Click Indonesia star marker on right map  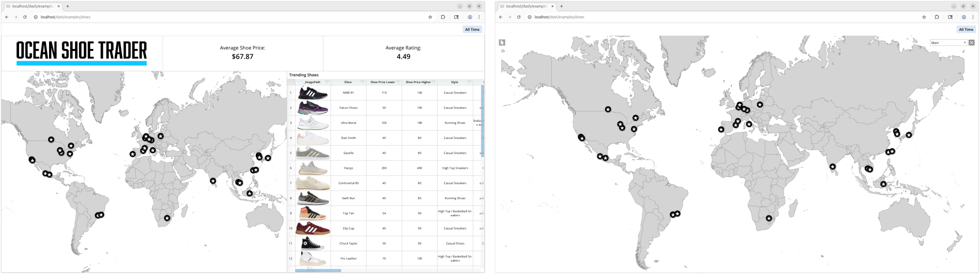pyautogui.click(x=883, y=184)
